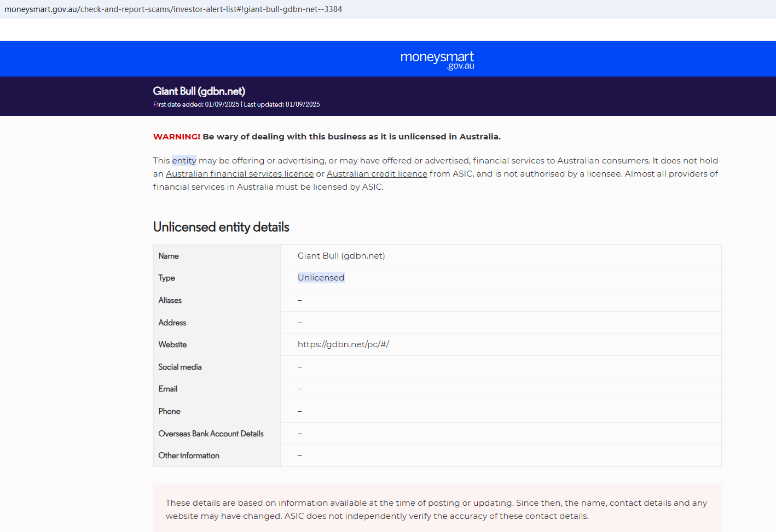Click the Giant Bull name value in table
Image resolution: width=776 pixels, height=532 pixels.
(x=341, y=256)
